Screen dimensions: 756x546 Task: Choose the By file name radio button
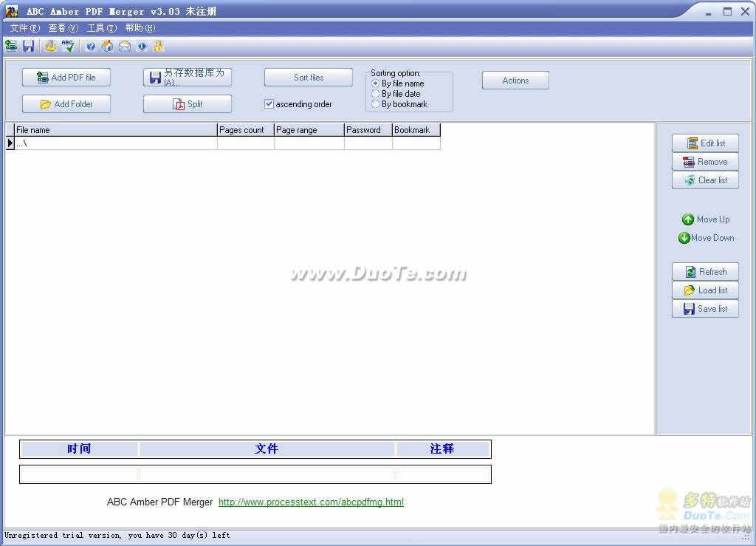376,83
